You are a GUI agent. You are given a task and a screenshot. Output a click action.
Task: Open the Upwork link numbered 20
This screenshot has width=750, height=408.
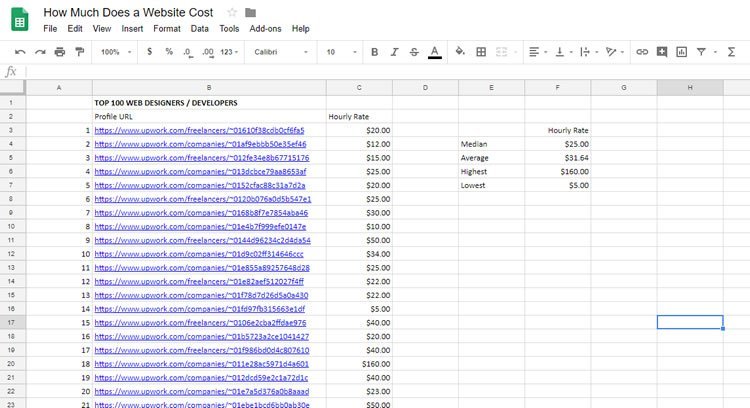tap(201, 392)
